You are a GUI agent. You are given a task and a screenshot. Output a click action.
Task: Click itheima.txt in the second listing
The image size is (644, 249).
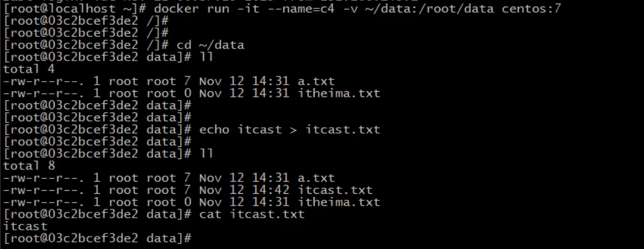point(338,202)
